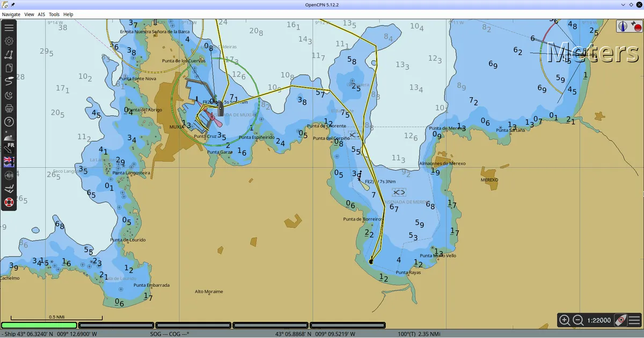Select the Create Route tool
The image size is (644, 338).
[x=9, y=54]
